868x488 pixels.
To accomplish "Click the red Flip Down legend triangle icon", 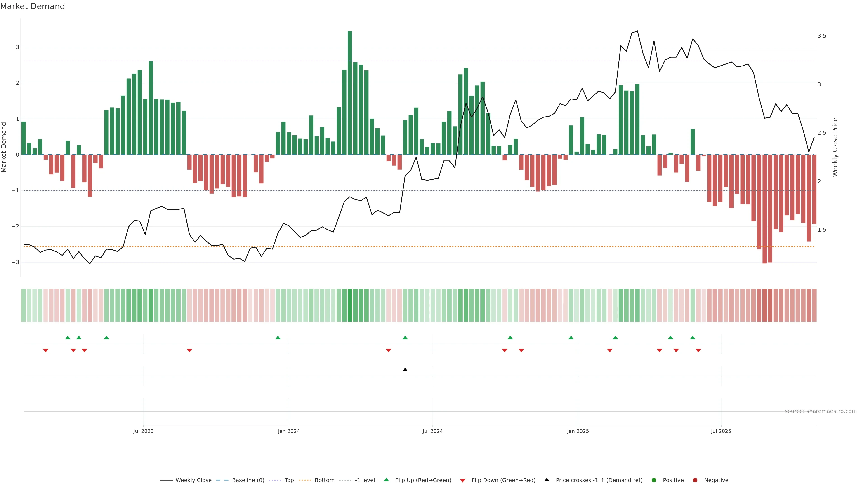I will click(463, 480).
